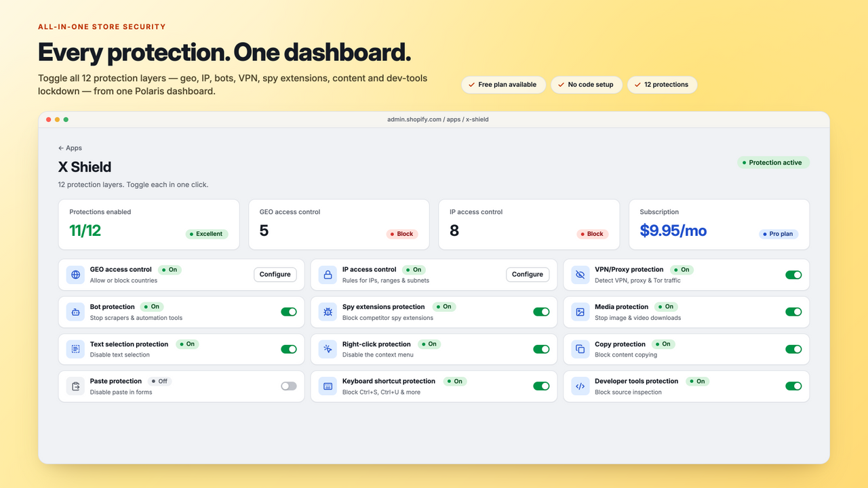This screenshot has width=868, height=488.
Task: Click "Block Ctrl+S, Ctrl+U & more" text
Action: click(381, 392)
